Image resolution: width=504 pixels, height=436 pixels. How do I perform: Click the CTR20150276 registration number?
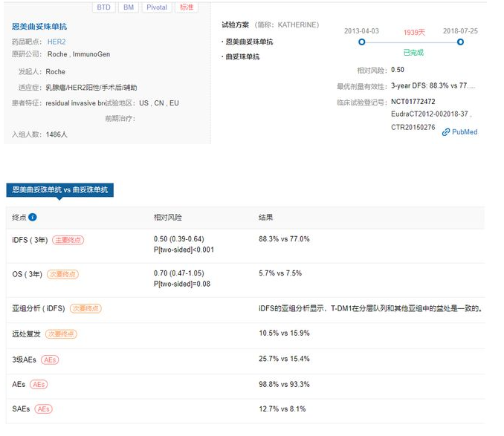tap(413, 128)
